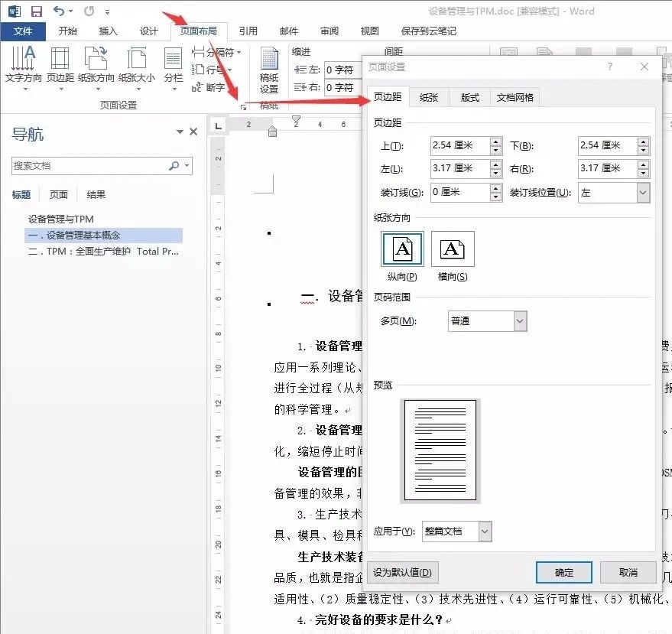The width and height of the screenshot is (672, 634).
Task: Open the Text Direction (文字方向) tool
Action: [x=23, y=68]
